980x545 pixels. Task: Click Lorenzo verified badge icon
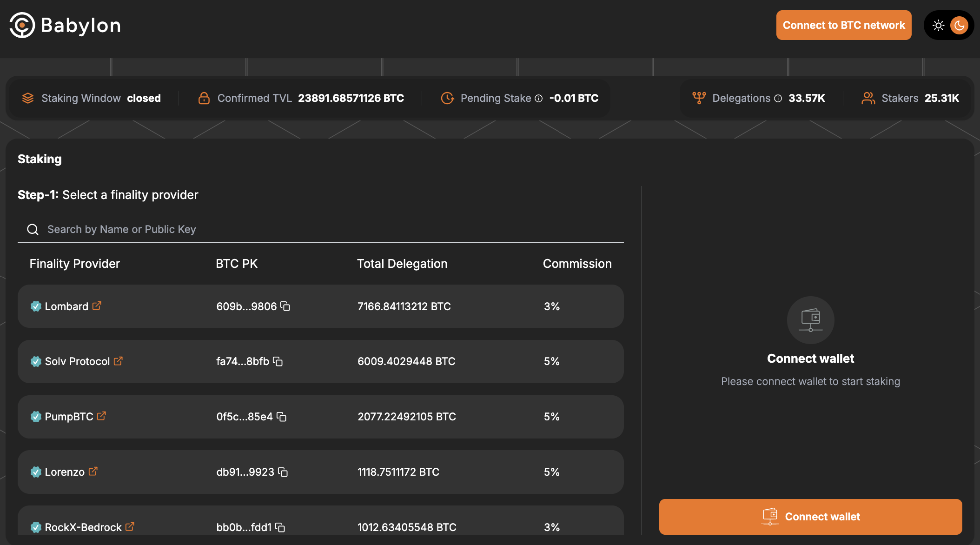36,472
